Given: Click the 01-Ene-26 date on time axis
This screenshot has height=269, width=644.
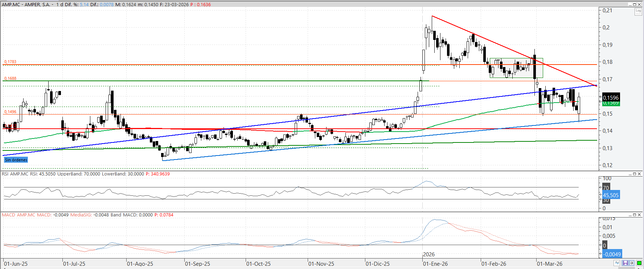Looking at the screenshot, I should click(435, 264).
